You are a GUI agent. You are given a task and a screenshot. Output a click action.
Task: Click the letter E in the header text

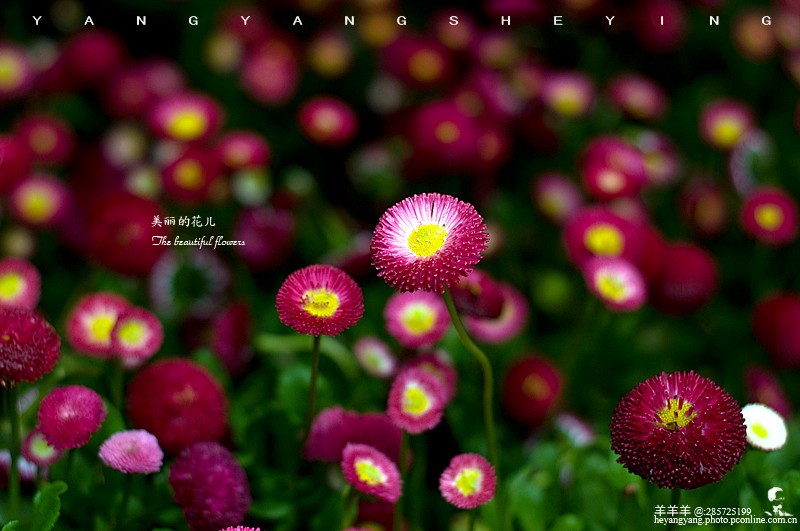pos(558,20)
